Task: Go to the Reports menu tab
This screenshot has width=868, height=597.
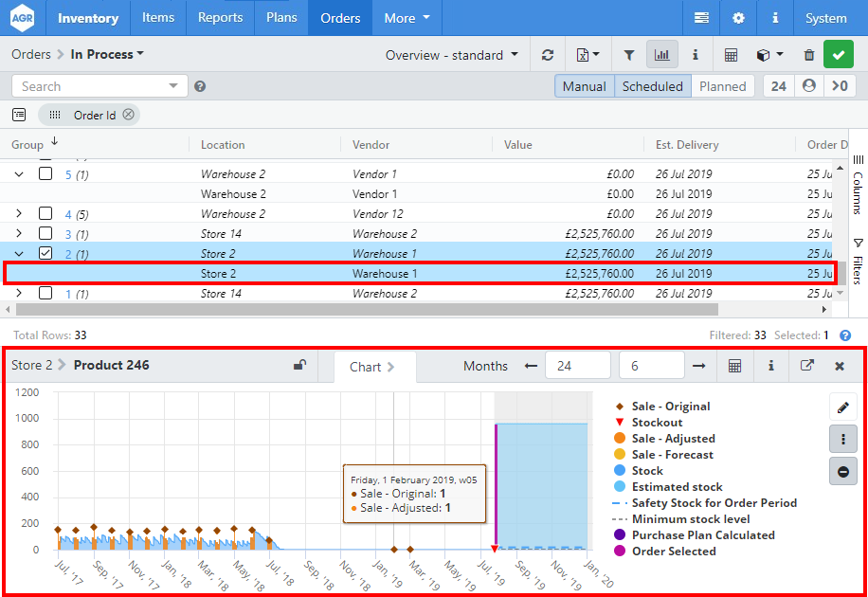Action: tap(220, 18)
